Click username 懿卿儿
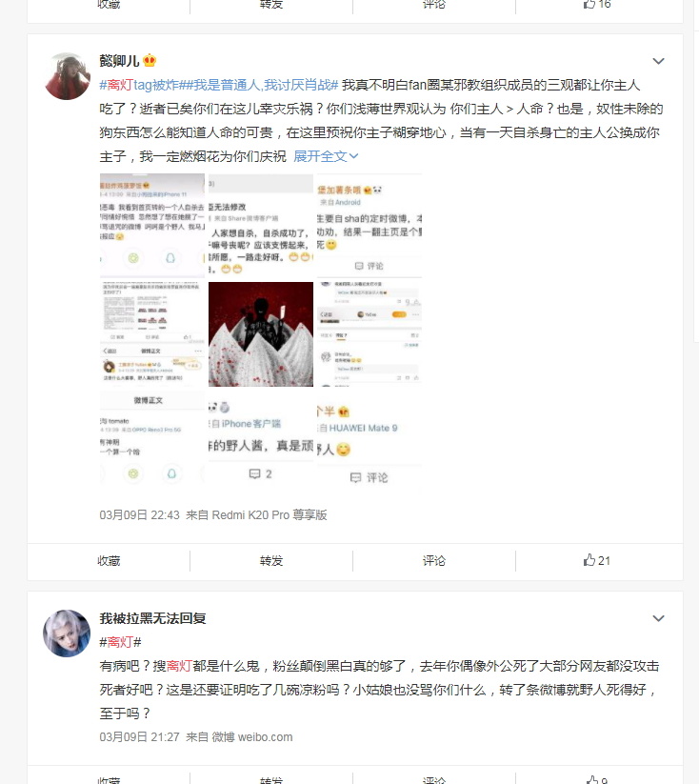699x784 pixels. click(119, 61)
